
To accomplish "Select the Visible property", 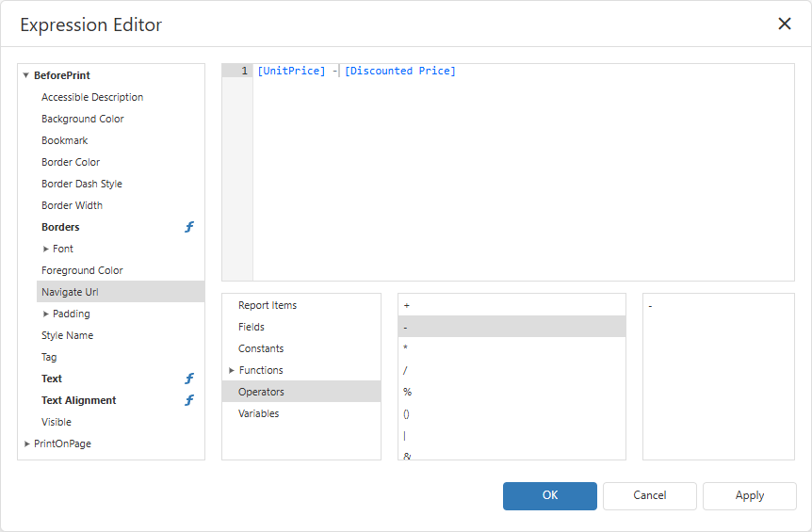I will (x=121, y=422).
